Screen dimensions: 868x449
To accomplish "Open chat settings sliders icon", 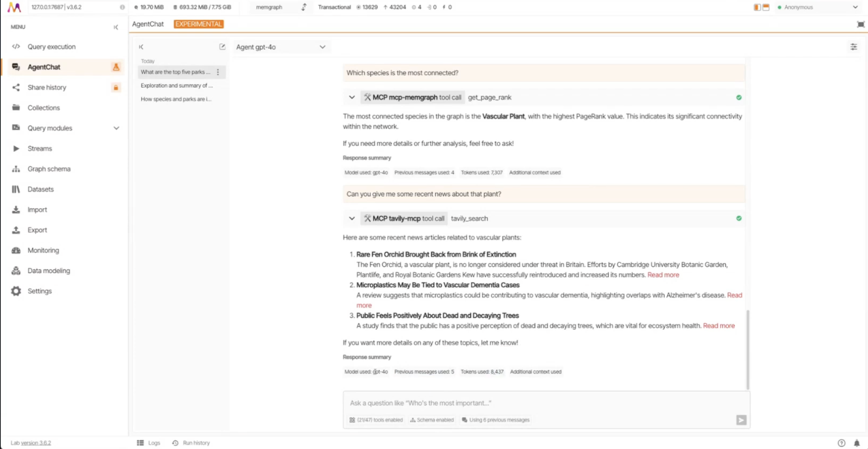I will [x=854, y=47].
